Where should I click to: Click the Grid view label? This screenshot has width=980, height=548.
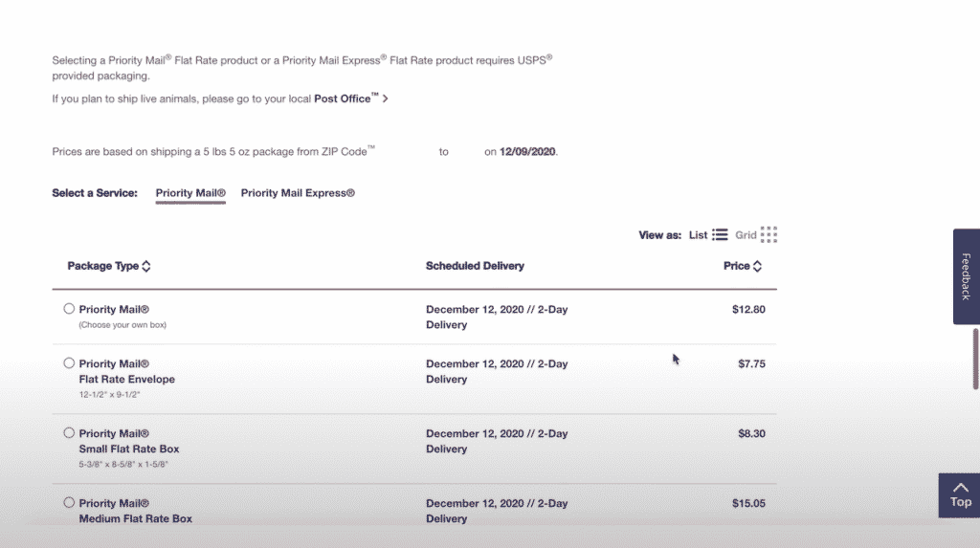[746, 235]
